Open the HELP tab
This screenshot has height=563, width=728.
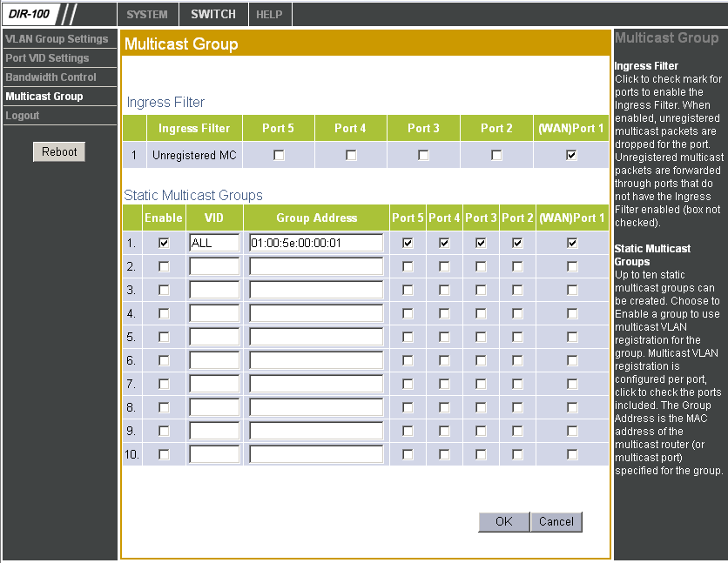[x=269, y=15]
